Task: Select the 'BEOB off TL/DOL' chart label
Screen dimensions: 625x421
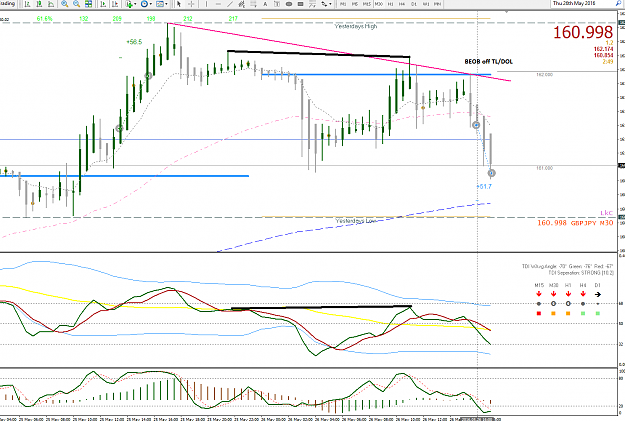Action: click(488, 61)
